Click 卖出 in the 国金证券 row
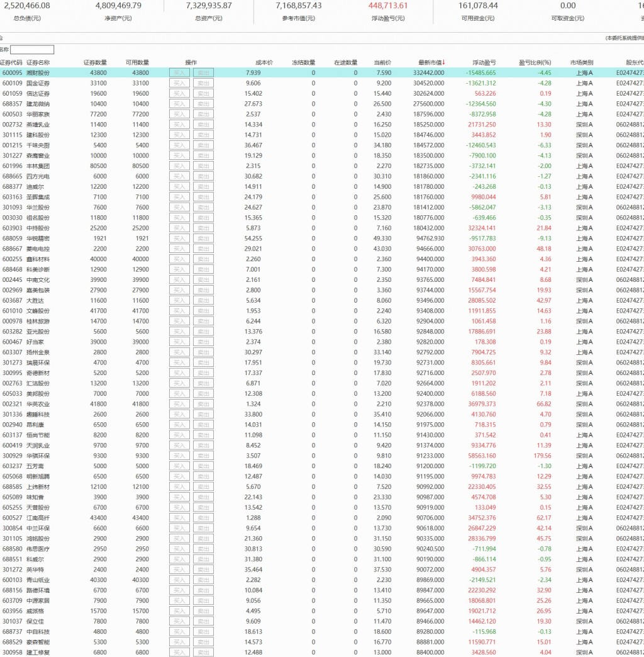 (x=204, y=83)
